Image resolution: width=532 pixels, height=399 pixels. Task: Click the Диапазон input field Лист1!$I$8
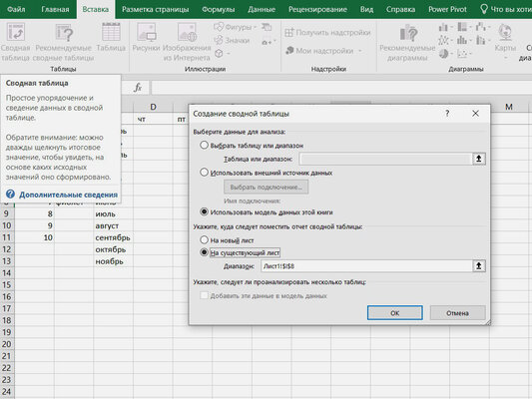[366, 266]
